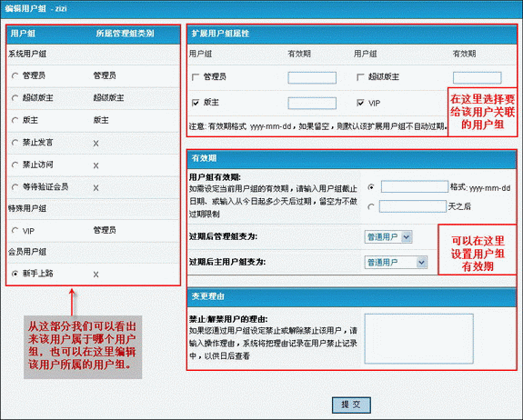The image size is (523, 420).
Task: Uncheck the VIP extended group checkbox
Action: point(360,103)
